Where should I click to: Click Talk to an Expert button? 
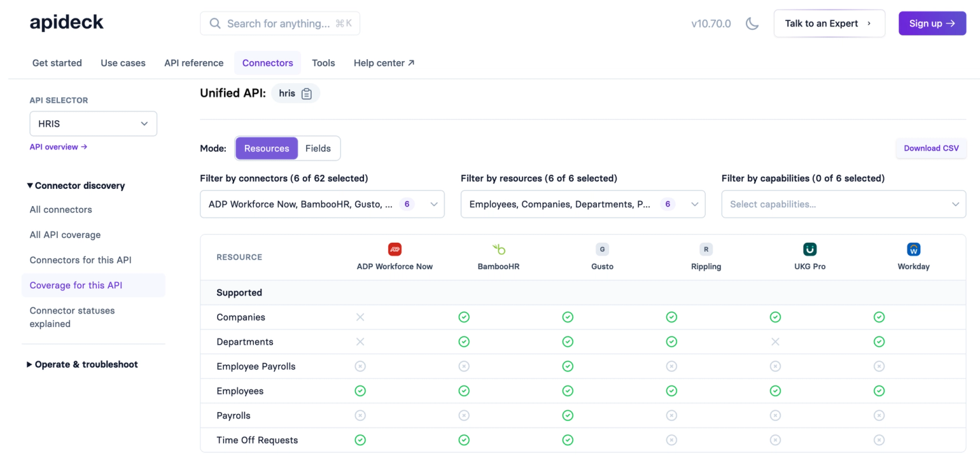(829, 23)
